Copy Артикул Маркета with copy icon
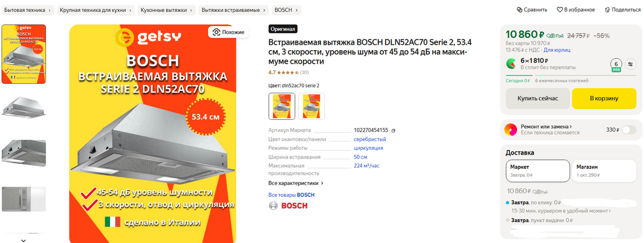Image resolution: width=644 pixels, height=243 pixels. point(393,130)
